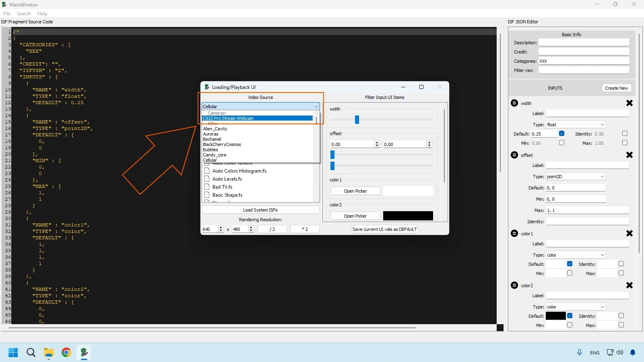
Task: Open Google Chrome from taskbar
Action: pyautogui.click(x=66, y=352)
